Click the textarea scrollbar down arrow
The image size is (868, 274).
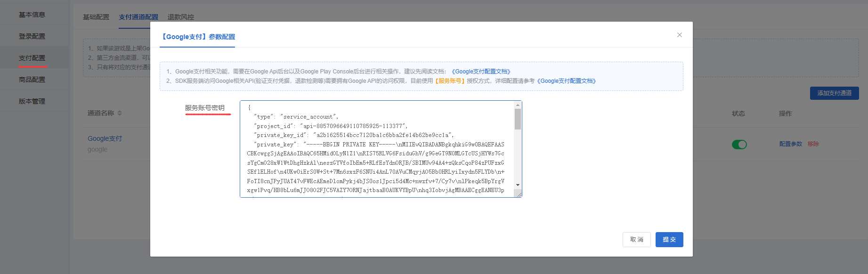pos(518,185)
